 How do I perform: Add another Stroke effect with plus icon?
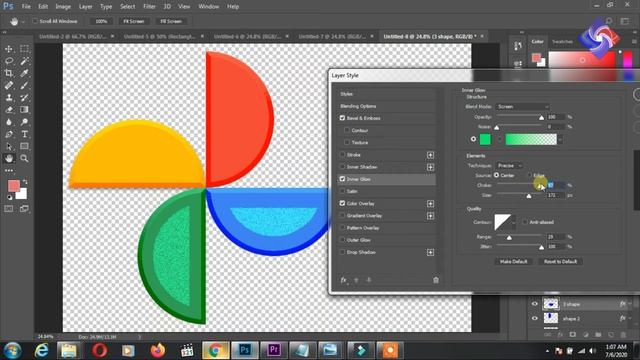[430, 155]
